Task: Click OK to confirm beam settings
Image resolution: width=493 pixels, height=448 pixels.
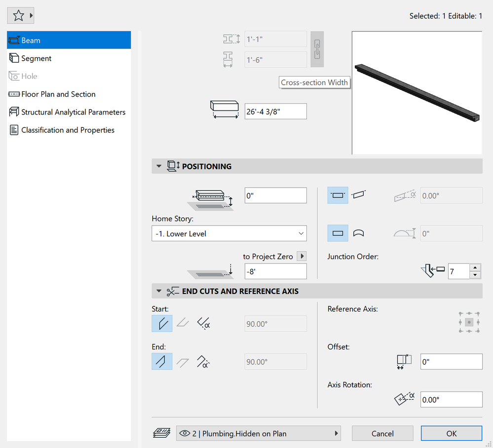Action: pos(451,433)
